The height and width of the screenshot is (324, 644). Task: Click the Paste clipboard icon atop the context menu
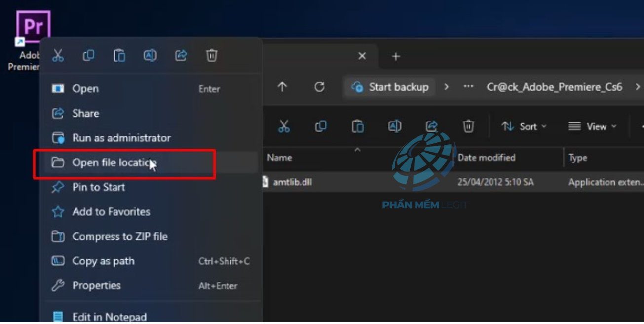[119, 55]
